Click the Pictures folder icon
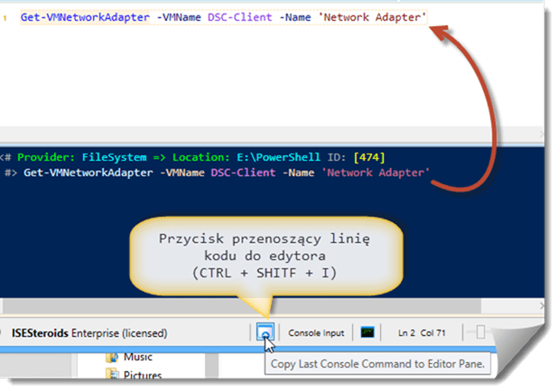Screen dimensions: 558x392 click(x=112, y=375)
